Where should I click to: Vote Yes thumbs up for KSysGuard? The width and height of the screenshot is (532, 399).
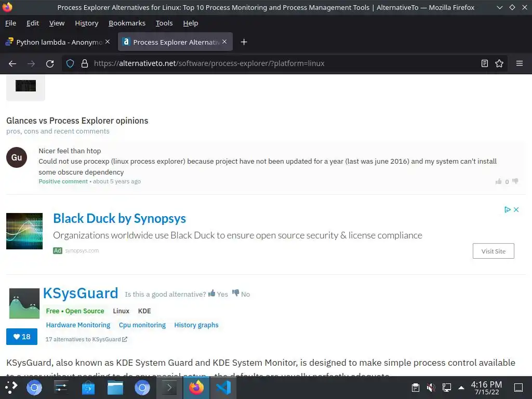click(x=218, y=294)
